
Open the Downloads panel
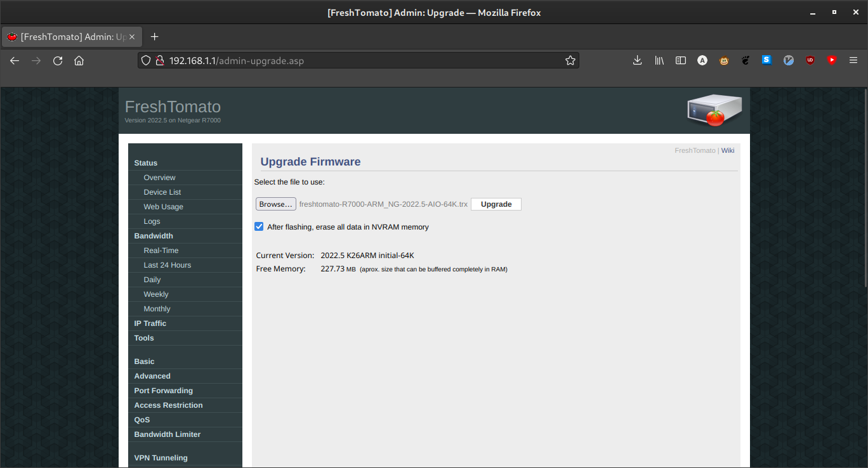point(638,60)
